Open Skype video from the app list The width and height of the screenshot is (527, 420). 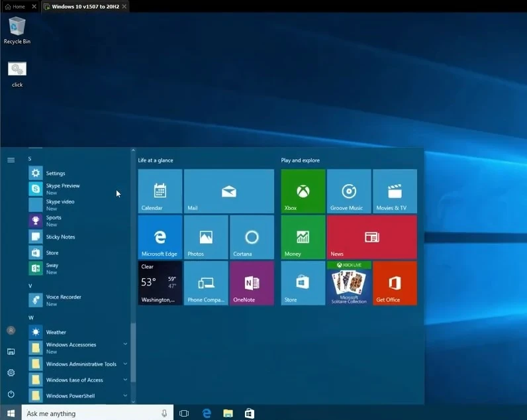click(78, 205)
